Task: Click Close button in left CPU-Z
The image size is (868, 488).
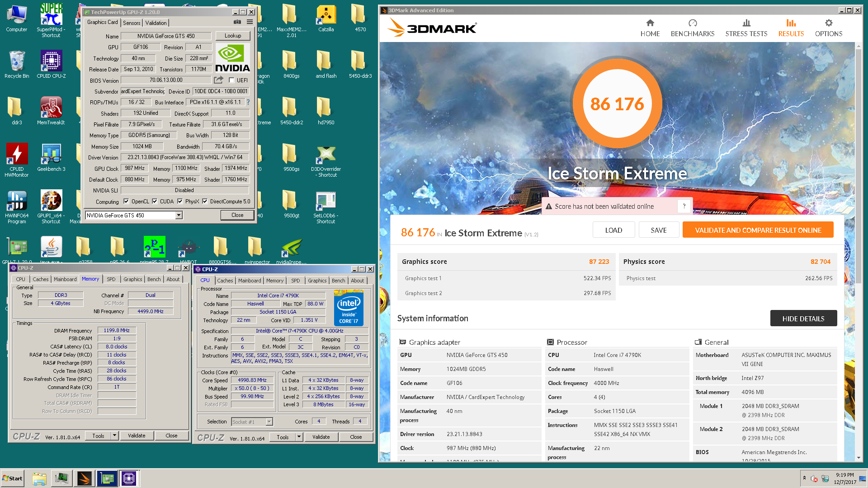Action: pyautogui.click(x=171, y=436)
